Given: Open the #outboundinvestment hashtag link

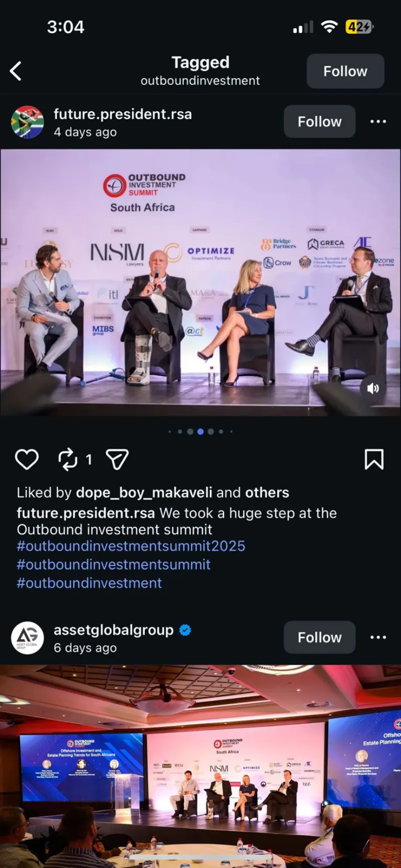Looking at the screenshot, I should coord(89,583).
